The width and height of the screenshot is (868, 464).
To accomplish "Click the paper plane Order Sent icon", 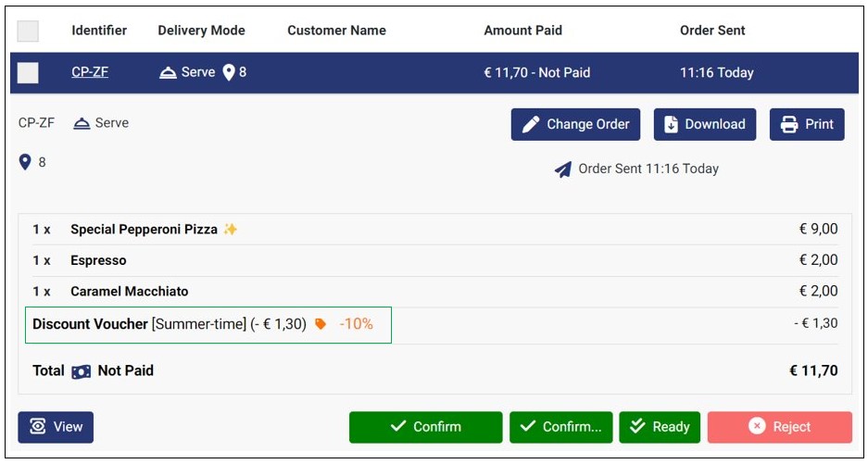I will tap(563, 169).
